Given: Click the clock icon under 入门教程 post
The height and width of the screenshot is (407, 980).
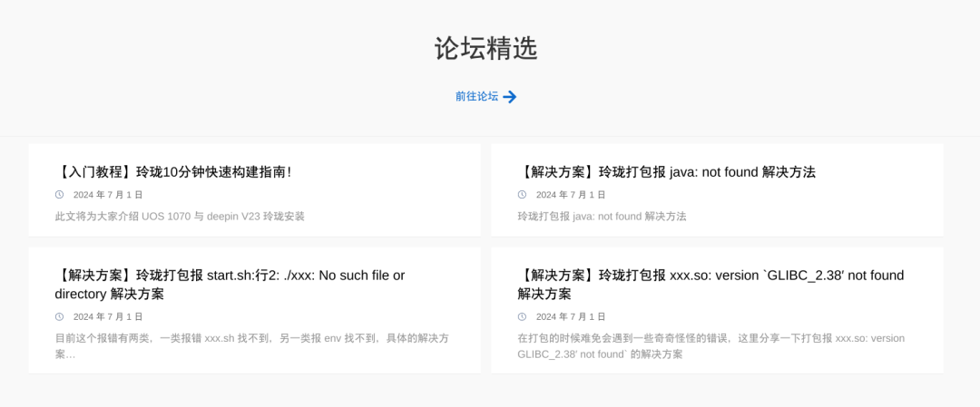Looking at the screenshot, I should (x=60, y=195).
